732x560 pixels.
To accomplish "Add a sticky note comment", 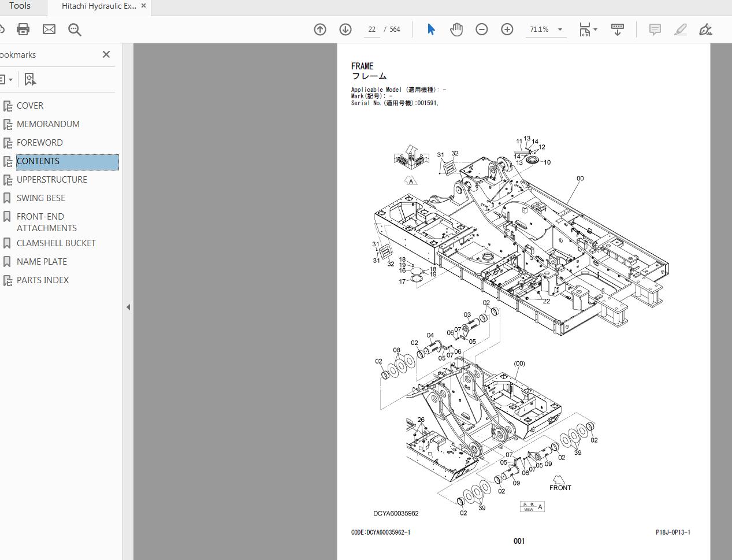I will (x=655, y=29).
